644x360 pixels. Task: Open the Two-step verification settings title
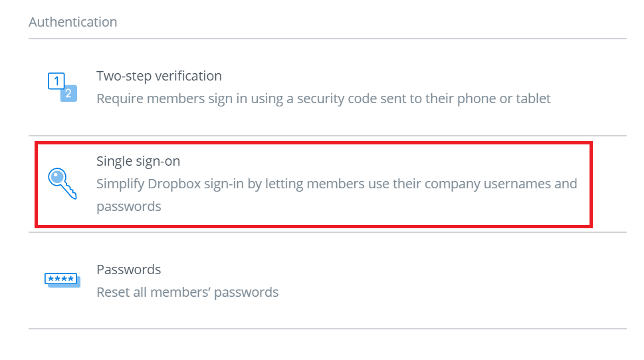pyautogui.click(x=159, y=76)
